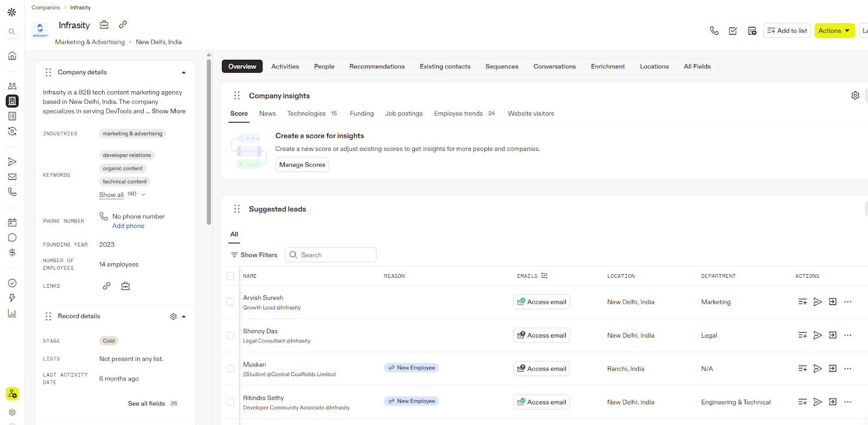Open the Settings gear at the sidebar bottom

[x=12, y=413]
